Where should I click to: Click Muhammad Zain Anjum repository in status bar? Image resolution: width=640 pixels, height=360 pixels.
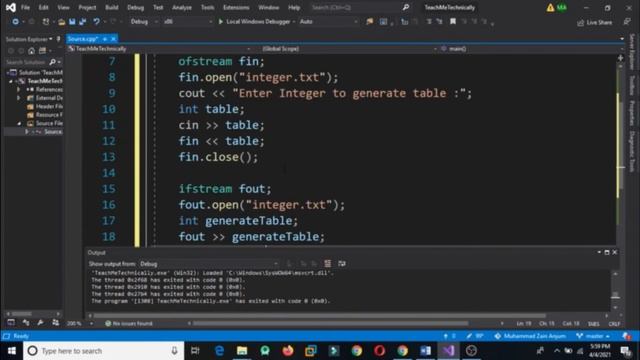click(530, 336)
